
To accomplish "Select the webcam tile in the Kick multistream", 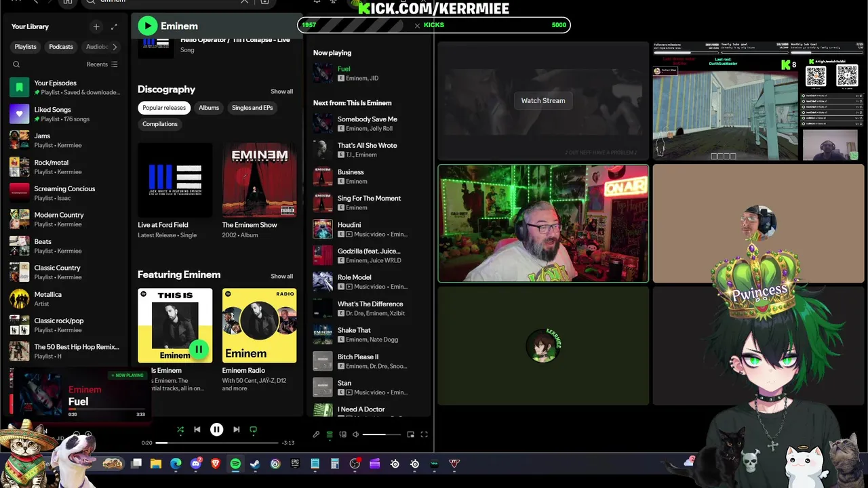I will (543, 223).
